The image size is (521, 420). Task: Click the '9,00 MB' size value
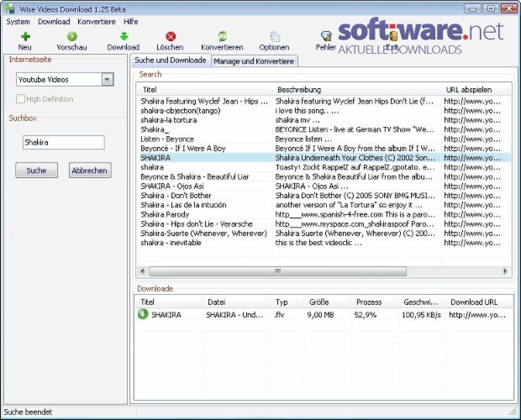point(320,315)
